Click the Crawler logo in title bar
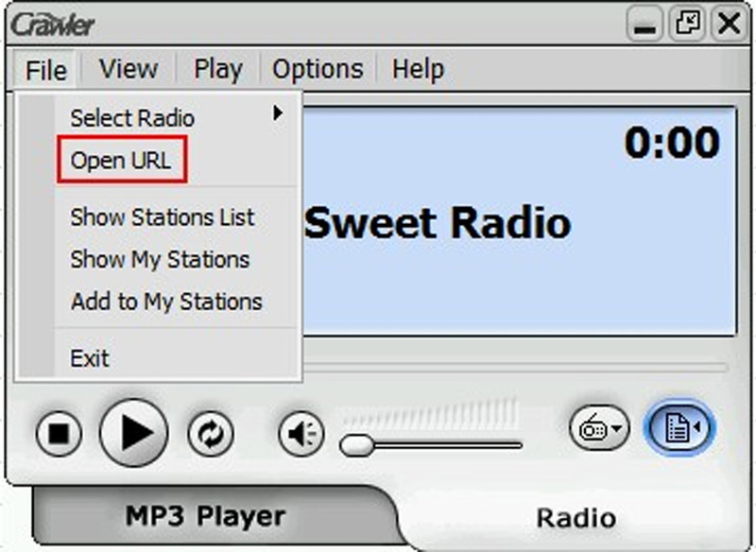This screenshot has height=552, width=756. click(52, 25)
